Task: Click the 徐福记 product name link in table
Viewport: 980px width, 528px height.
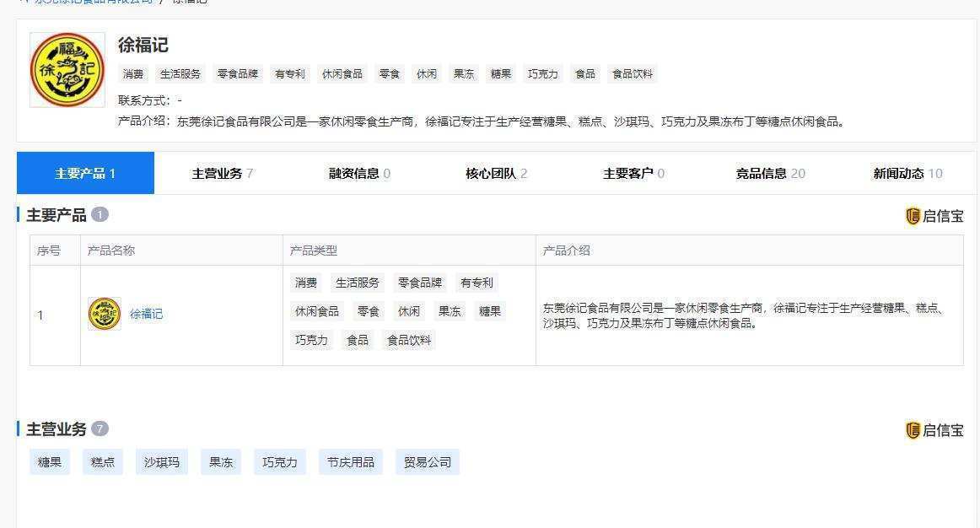Action: click(x=147, y=313)
